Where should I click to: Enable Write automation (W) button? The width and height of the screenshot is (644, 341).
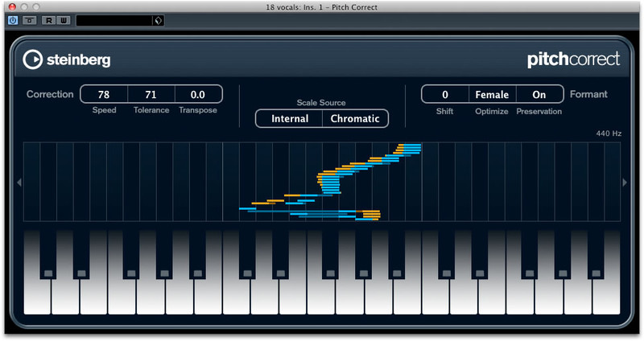(64, 20)
